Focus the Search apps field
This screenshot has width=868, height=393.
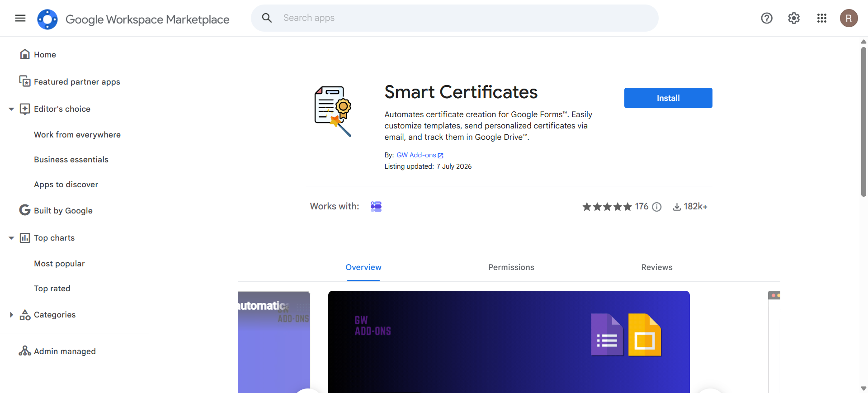click(454, 18)
